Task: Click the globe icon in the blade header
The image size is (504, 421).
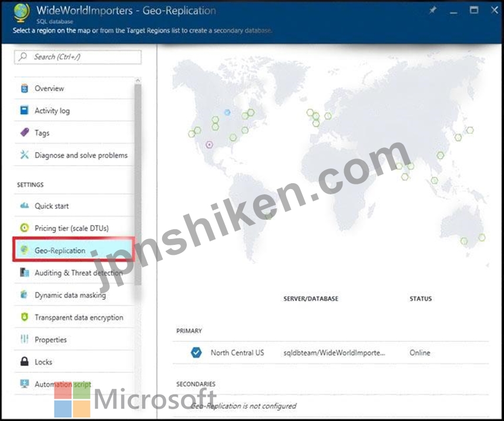Action: pos(22,13)
